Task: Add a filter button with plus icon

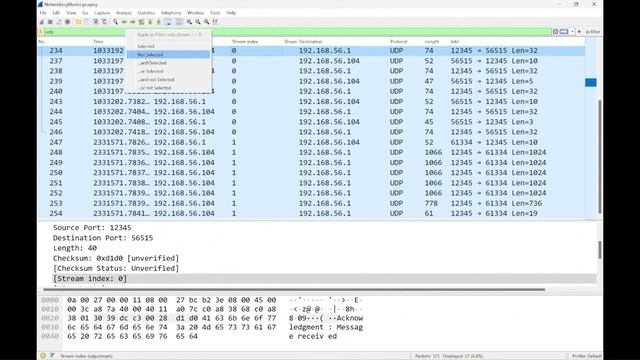Action: (579, 31)
